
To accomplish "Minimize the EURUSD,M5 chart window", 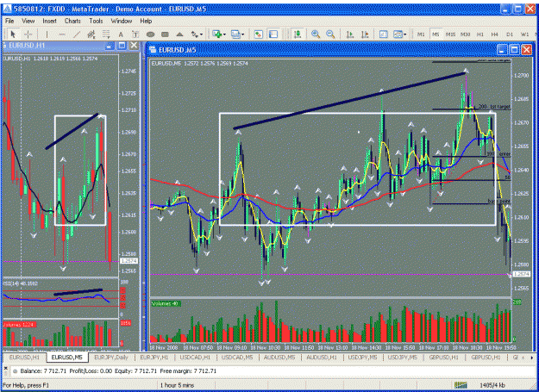I will click(502, 50).
